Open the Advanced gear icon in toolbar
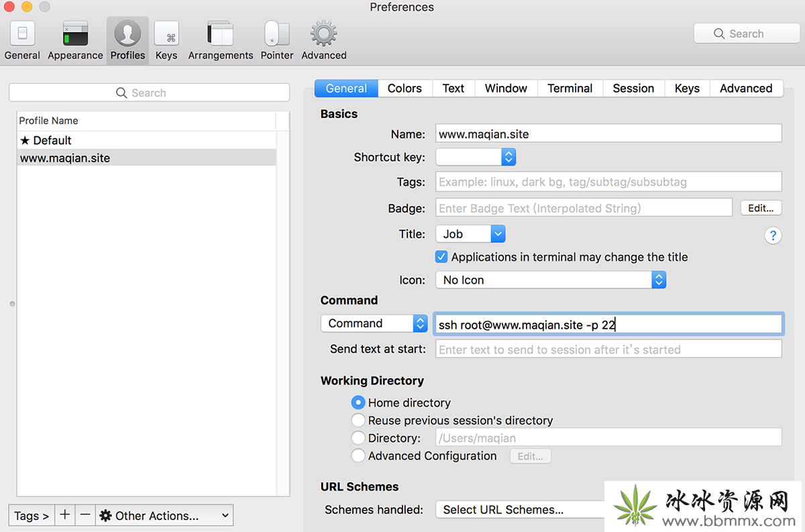 pos(324,40)
